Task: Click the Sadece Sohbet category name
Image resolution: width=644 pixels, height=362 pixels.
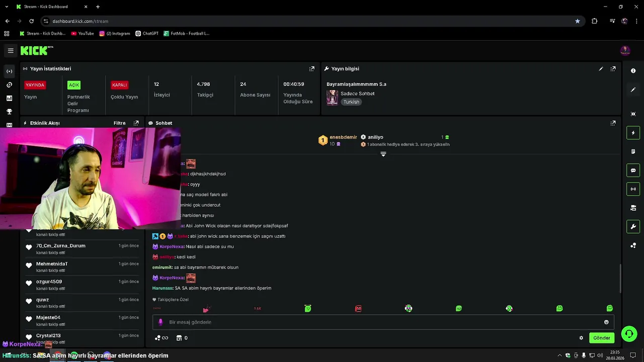Action: (x=357, y=94)
